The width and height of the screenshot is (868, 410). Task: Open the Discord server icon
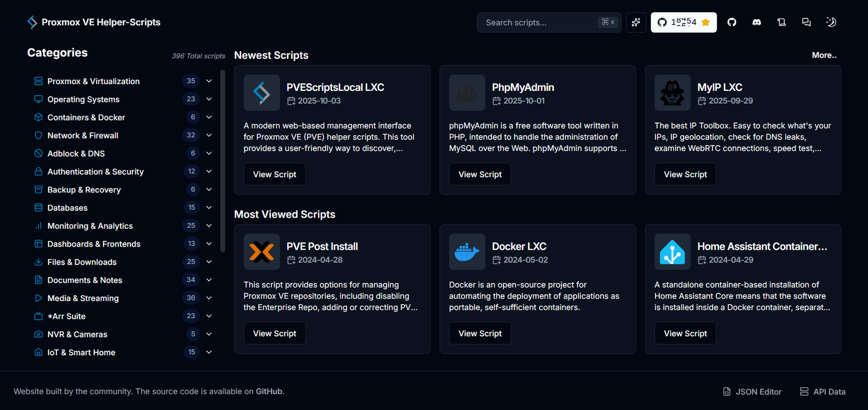756,23
